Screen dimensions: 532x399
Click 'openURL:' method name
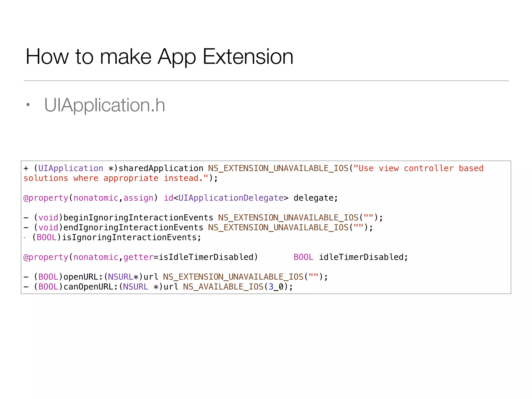(x=83, y=277)
